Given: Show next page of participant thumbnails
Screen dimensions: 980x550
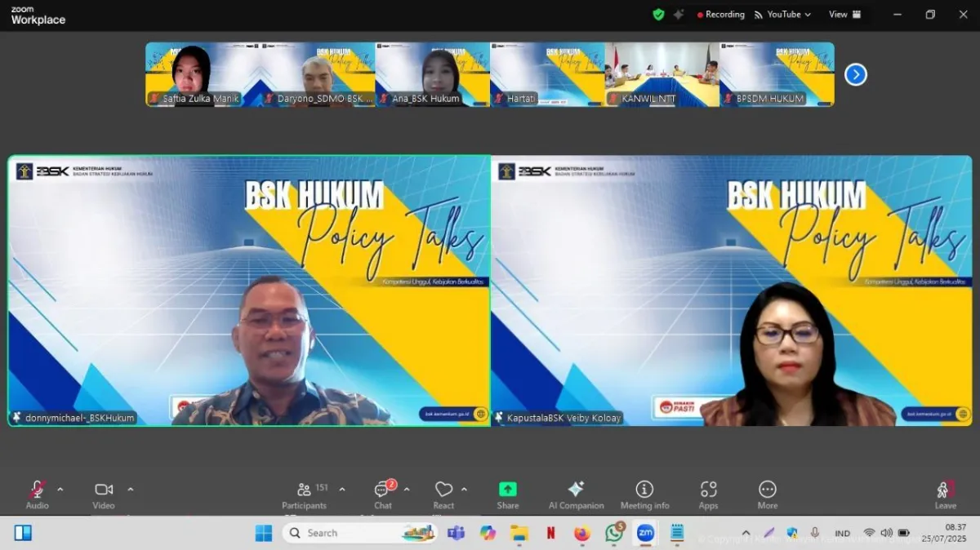Looking at the screenshot, I should pos(855,74).
